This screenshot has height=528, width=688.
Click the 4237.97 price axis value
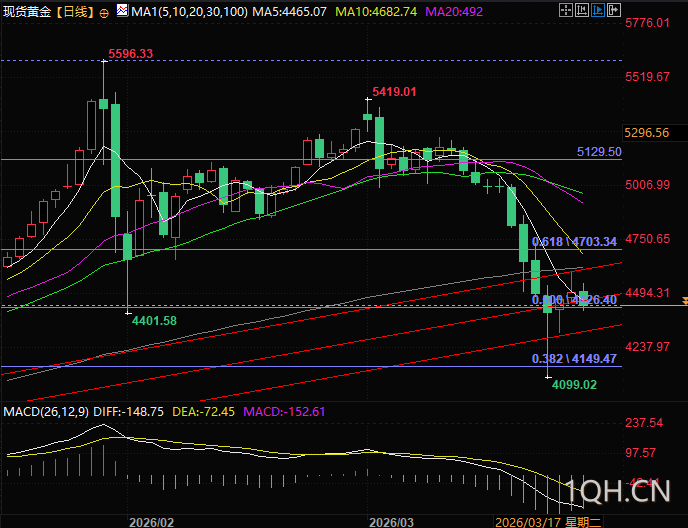[x=647, y=347]
